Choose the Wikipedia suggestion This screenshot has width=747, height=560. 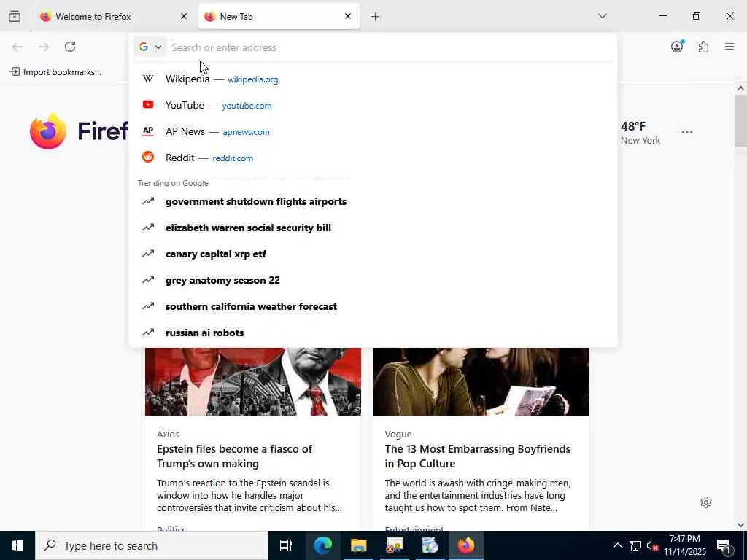pos(373,79)
